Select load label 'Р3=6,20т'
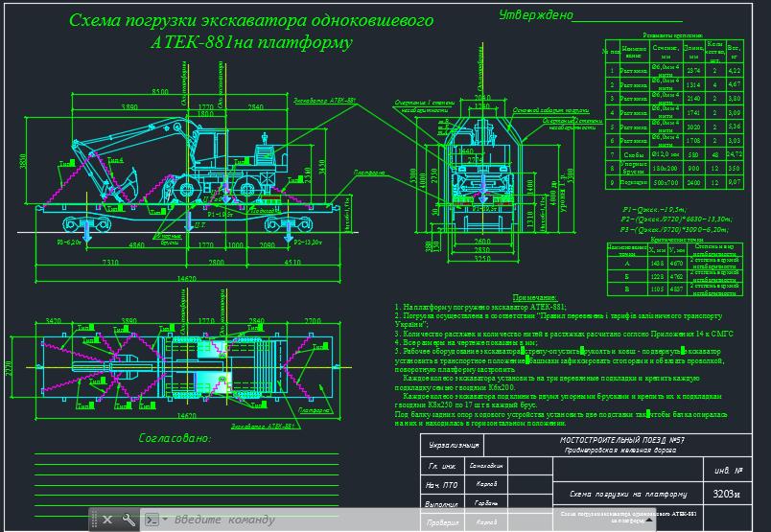 point(69,242)
